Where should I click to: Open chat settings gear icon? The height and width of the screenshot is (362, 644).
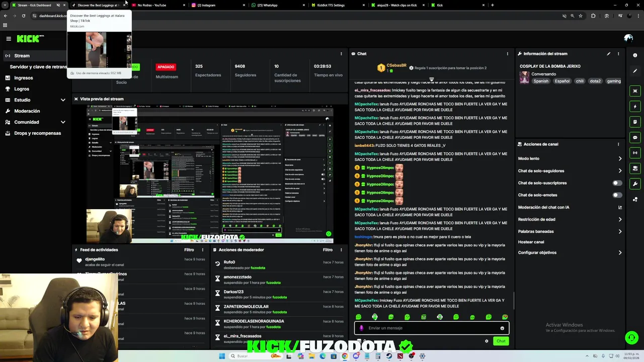pyautogui.click(x=487, y=341)
